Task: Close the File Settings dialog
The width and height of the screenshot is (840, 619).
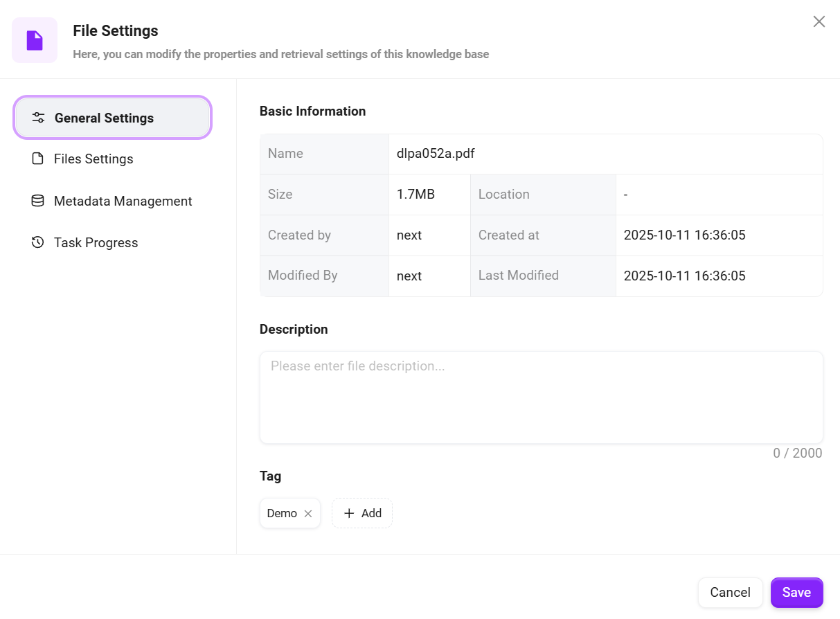Action: coord(819,21)
